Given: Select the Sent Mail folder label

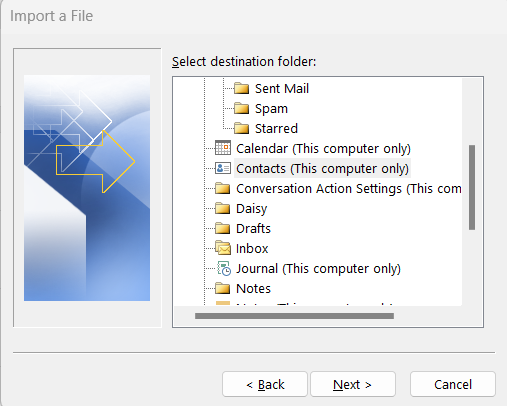Looking at the screenshot, I should click(282, 89).
